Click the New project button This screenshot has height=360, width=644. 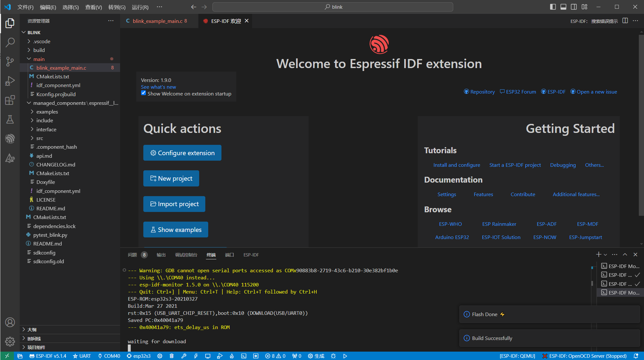[171, 178]
